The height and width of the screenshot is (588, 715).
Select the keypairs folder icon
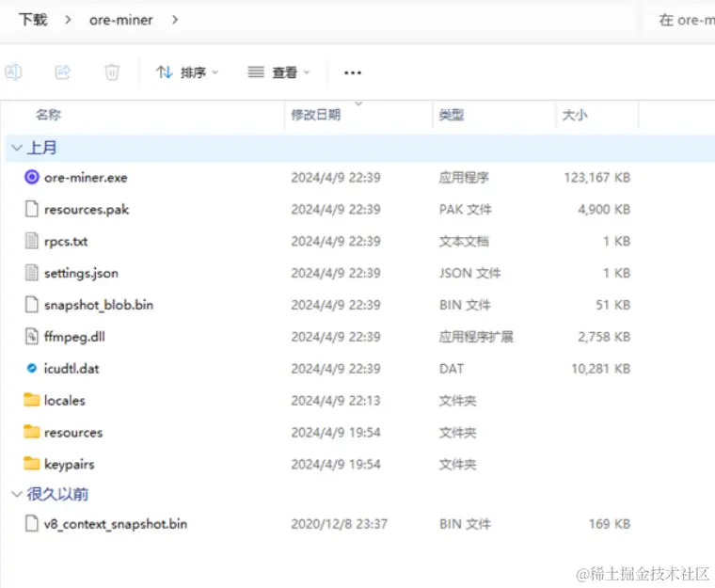click(31, 464)
